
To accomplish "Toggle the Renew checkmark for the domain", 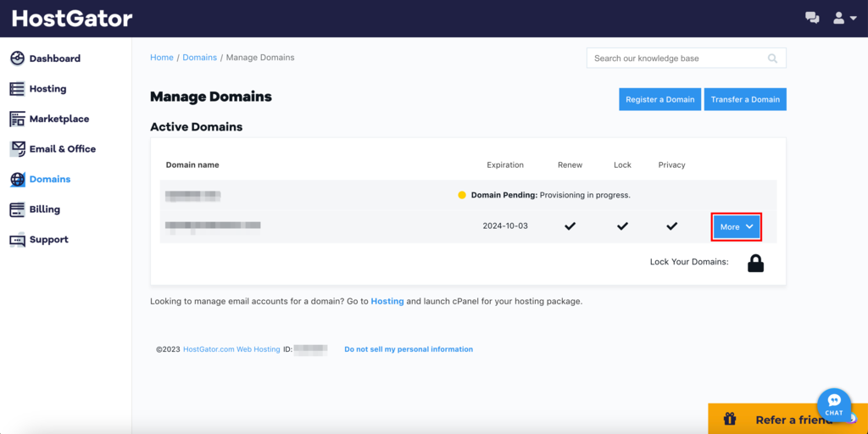I will pos(570,226).
